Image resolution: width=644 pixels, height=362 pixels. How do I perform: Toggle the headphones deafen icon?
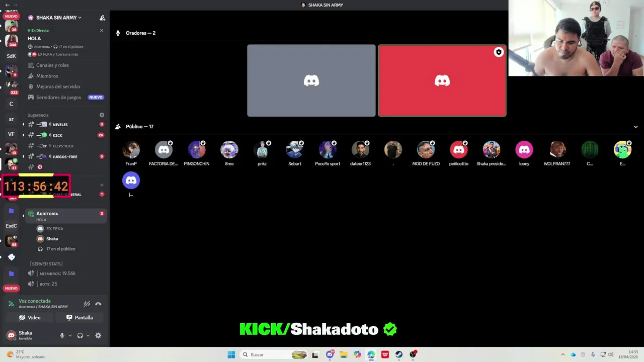[80, 335]
